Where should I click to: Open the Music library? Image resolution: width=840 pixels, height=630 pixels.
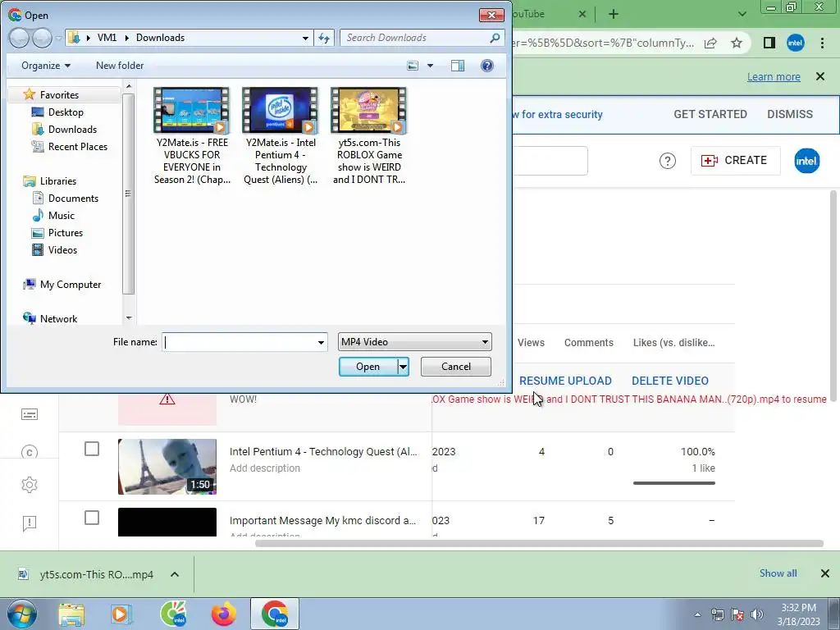61,216
